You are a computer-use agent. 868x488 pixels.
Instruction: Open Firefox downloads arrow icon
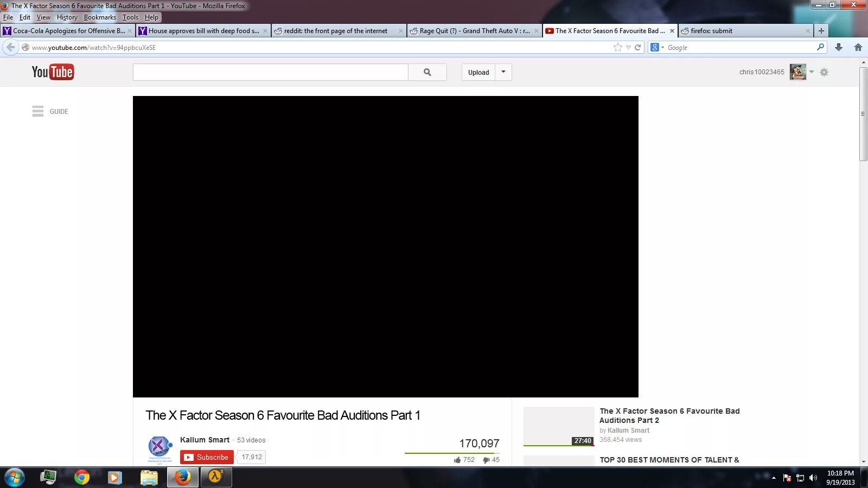tap(839, 47)
